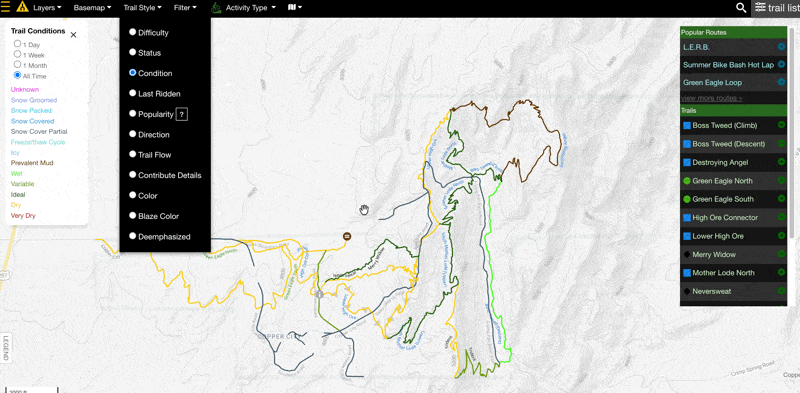Click the green mountain bike activity icon
Image resolution: width=800 pixels, height=393 pixels.
216,8
